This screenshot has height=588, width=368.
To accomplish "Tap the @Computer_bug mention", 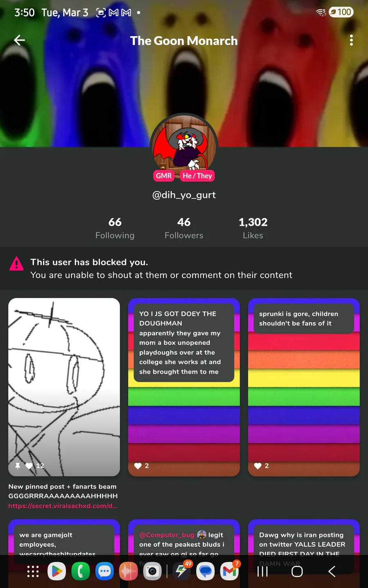I will point(167,535).
